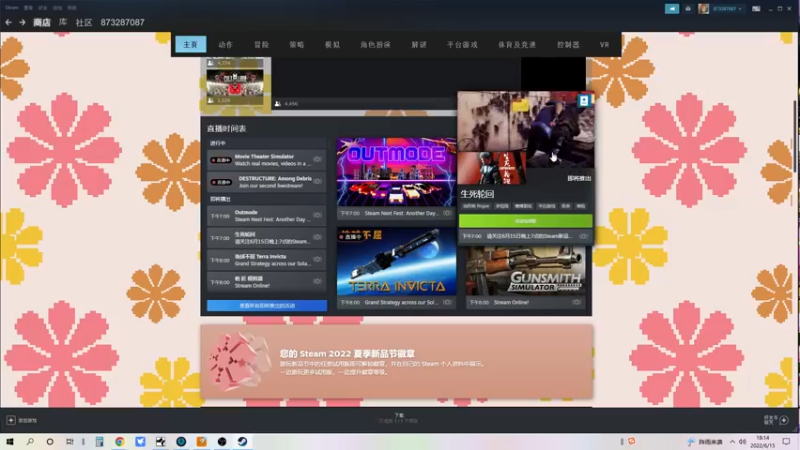The width and height of the screenshot is (800, 450).
Task: Open the volume control in system tray
Action: point(742,442)
